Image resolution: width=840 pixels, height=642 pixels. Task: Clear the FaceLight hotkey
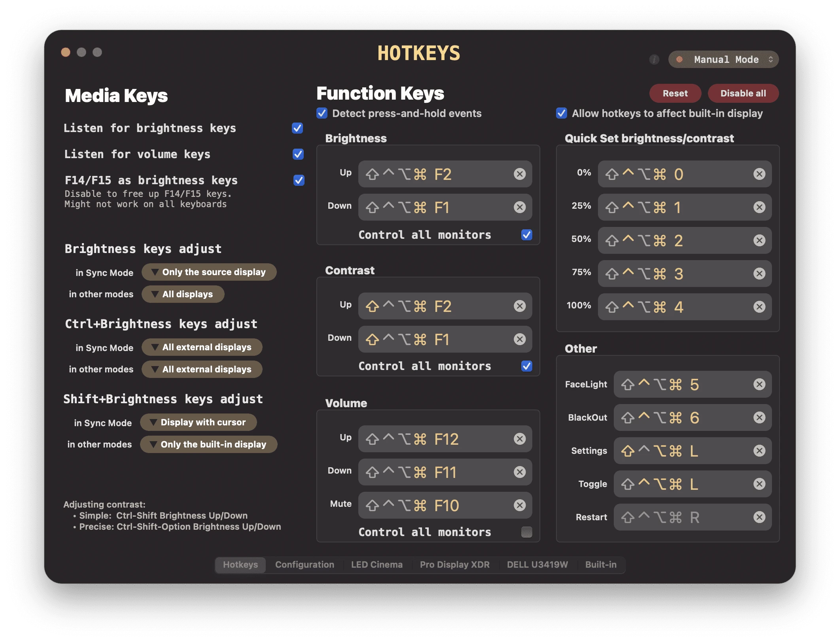click(759, 384)
